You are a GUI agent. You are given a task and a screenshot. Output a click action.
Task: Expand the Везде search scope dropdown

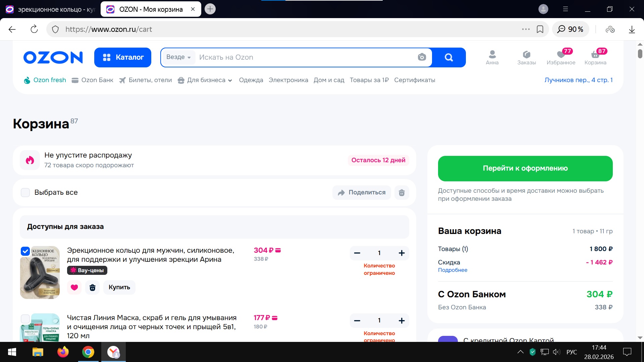[x=178, y=57]
